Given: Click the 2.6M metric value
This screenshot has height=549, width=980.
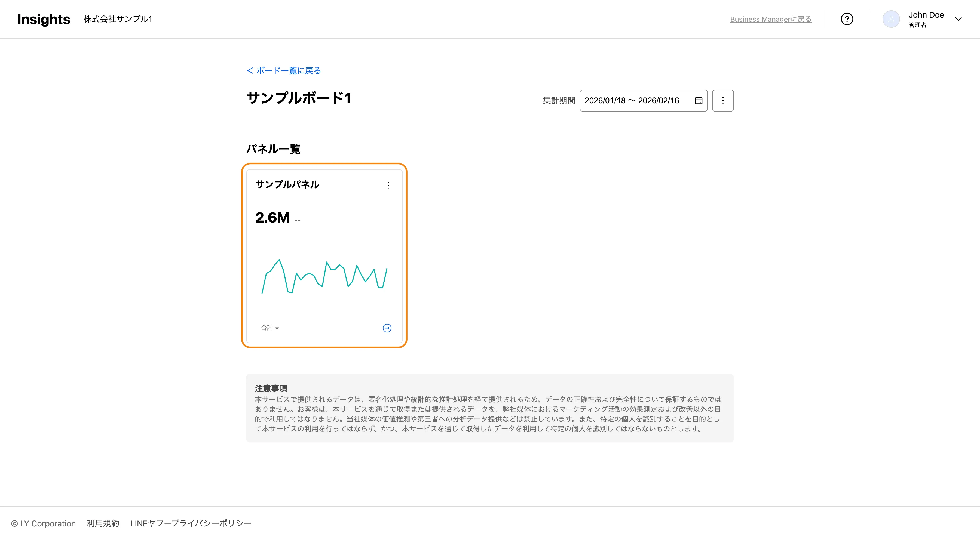Looking at the screenshot, I should tap(272, 218).
